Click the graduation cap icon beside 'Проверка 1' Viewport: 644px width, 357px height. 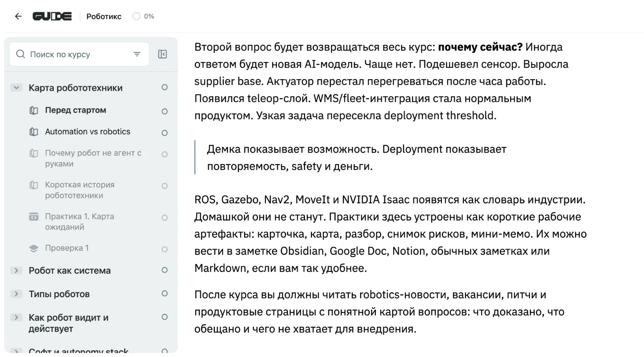pyautogui.click(x=34, y=248)
